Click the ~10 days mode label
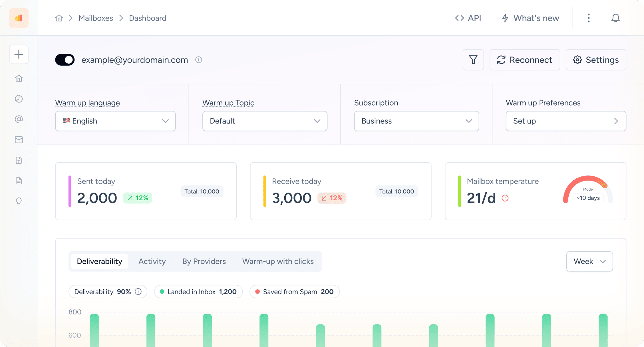Screen dimensions: 644x347 click(x=588, y=198)
